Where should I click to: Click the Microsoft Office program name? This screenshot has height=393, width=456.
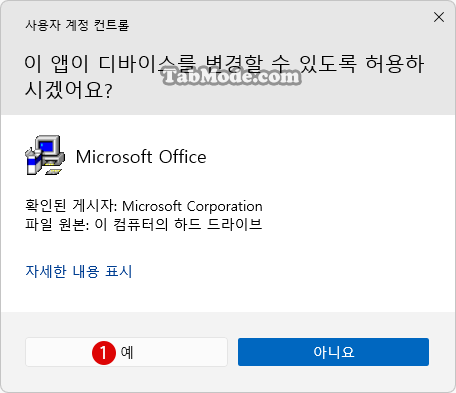point(141,157)
